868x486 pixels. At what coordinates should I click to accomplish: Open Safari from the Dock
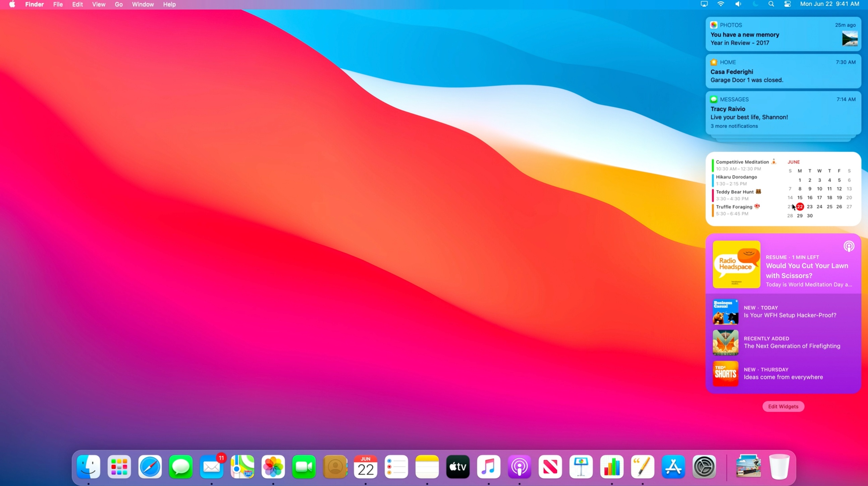150,467
